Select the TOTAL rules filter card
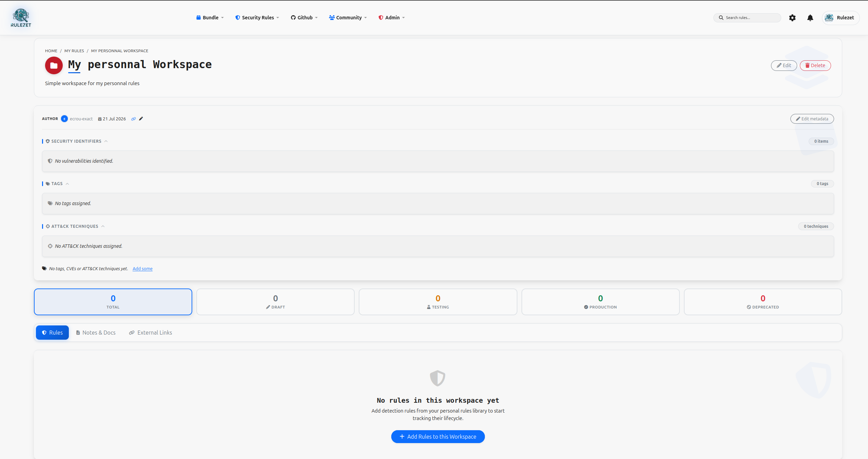The image size is (868, 459). (113, 302)
